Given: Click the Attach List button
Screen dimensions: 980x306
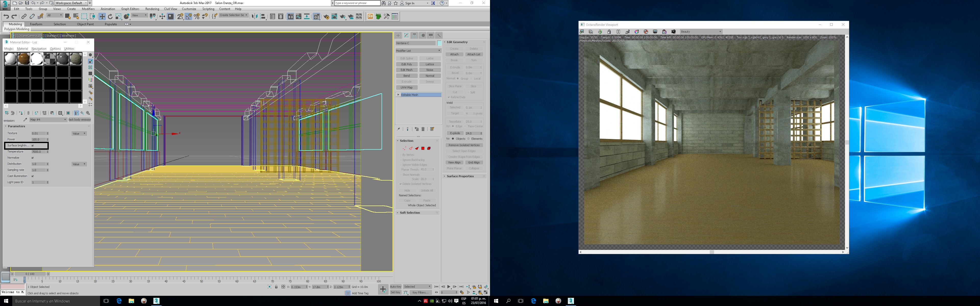Looking at the screenshot, I should point(474,54).
